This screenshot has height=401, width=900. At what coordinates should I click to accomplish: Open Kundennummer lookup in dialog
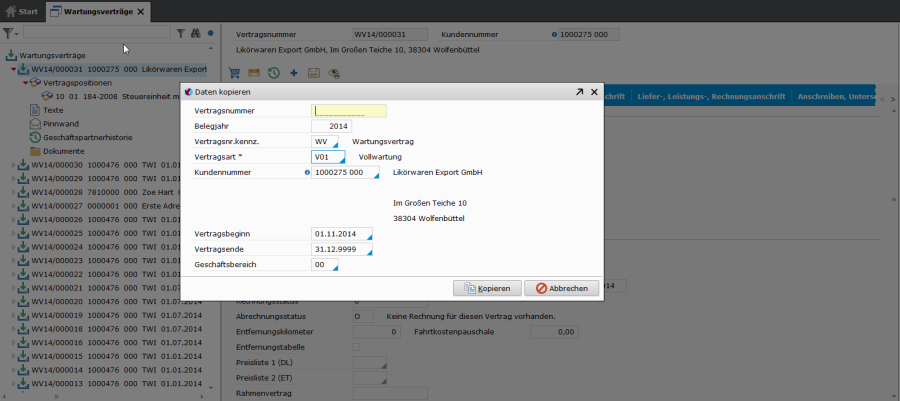tap(376, 175)
